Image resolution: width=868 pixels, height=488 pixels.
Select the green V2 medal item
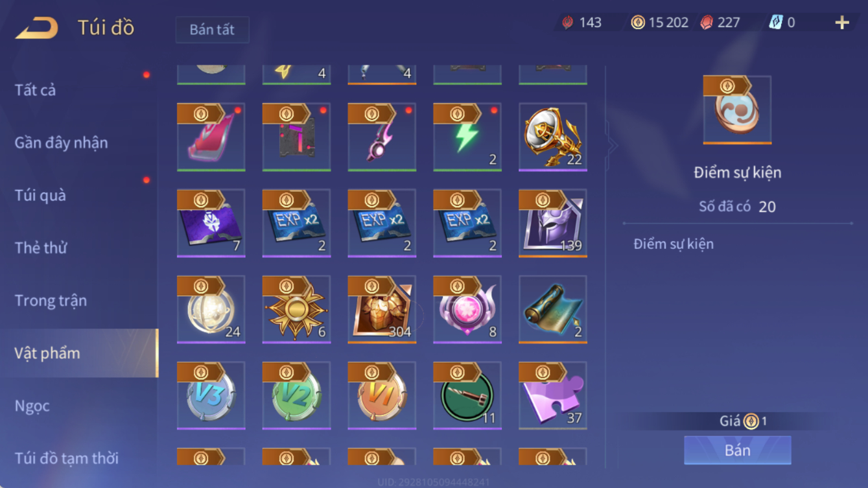(296, 395)
